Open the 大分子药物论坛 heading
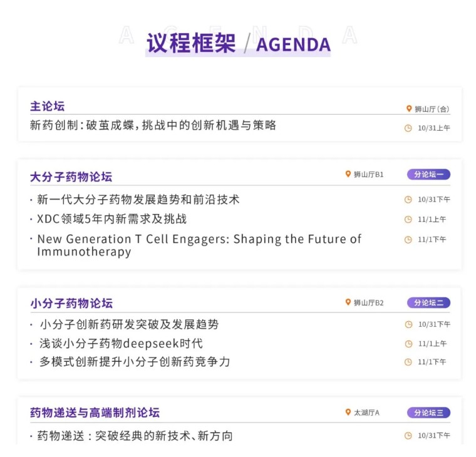The image size is (476, 457). pyautogui.click(x=71, y=177)
